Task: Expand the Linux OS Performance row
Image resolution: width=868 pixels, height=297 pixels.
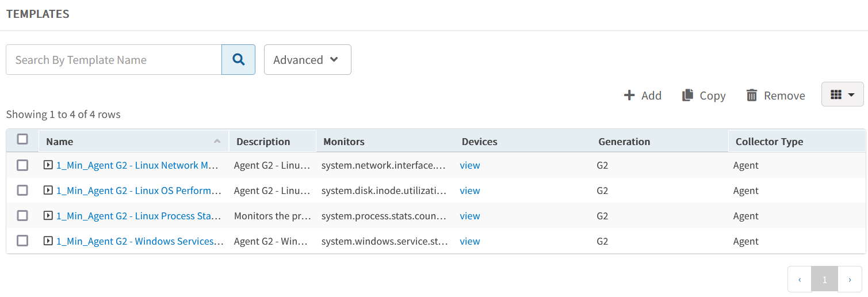Action: click(48, 191)
